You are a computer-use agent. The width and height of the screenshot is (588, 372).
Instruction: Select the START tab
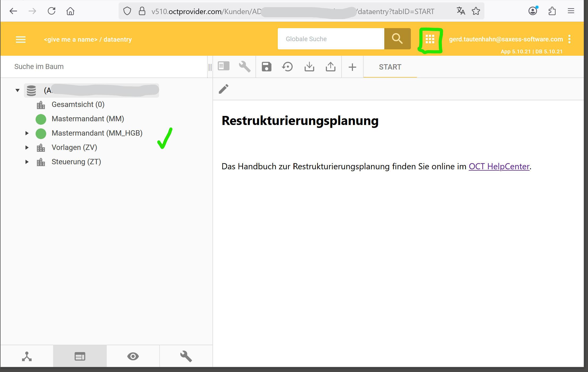390,67
